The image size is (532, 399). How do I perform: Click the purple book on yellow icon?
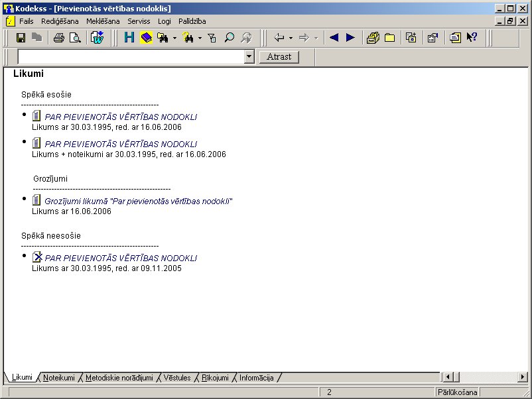[146, 38]
